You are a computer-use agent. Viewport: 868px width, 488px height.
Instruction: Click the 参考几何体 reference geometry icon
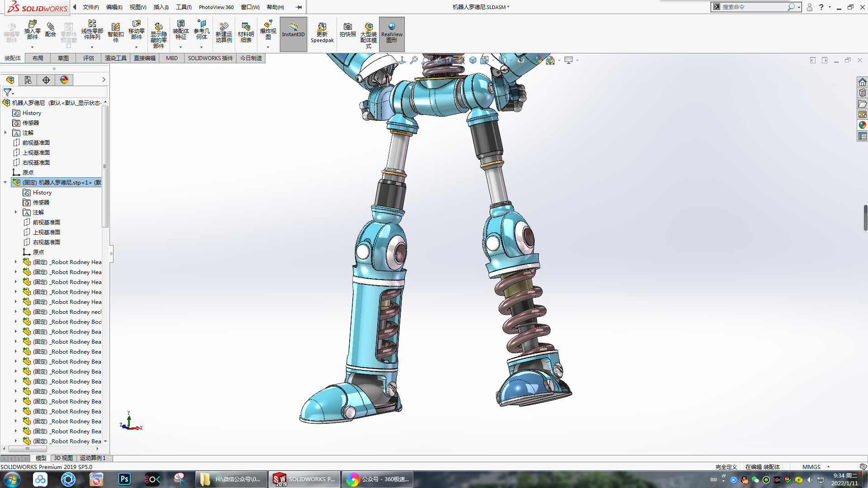click(201, 30)
